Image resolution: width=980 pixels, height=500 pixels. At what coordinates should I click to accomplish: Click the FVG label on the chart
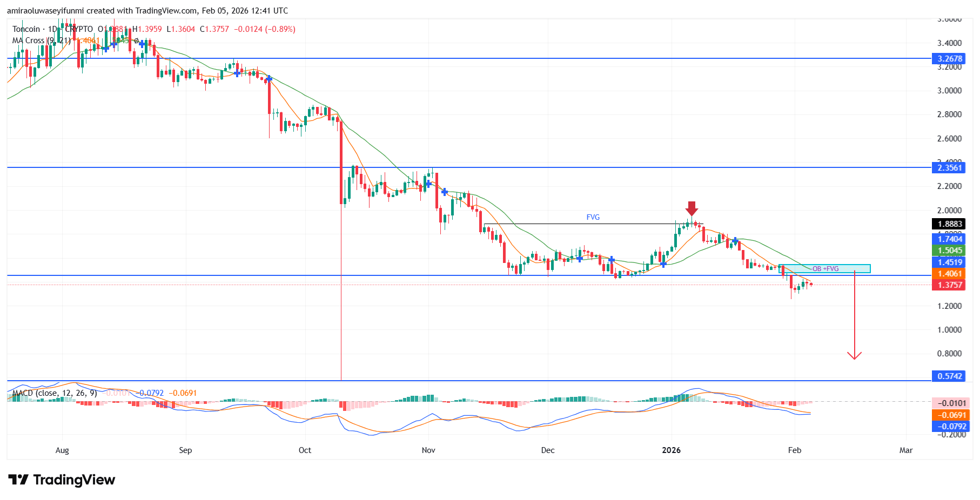(592, 217)
